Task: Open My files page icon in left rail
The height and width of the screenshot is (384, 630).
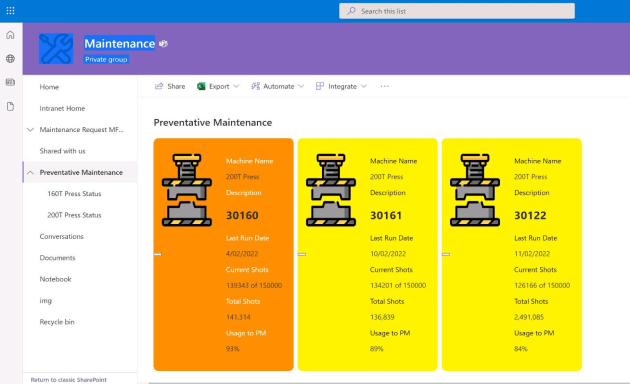Action: click(10, 106)
